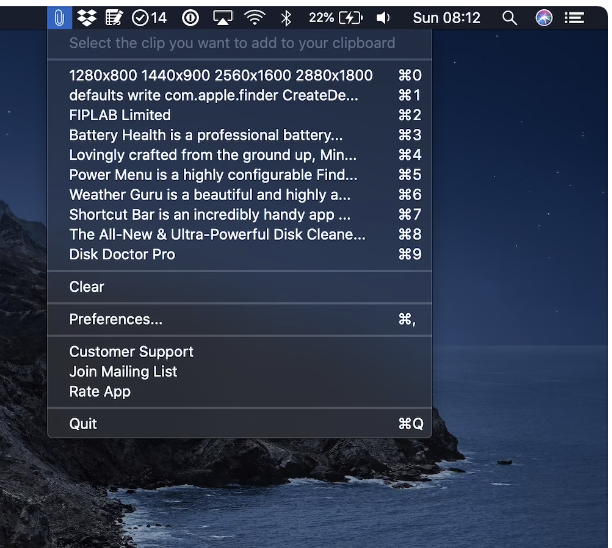Open the Bluetooth status menu
Image resolution: width=612 pixels, height=548 pixels.
pos(286,18)
